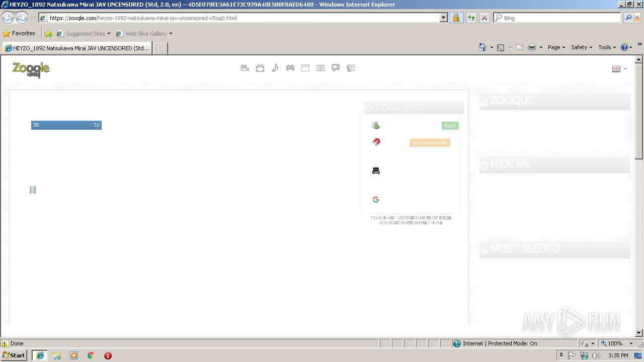Select the HEYZO_1892 browser tab
This screenshot has height=362, width=644.
[x=77, y=48]
